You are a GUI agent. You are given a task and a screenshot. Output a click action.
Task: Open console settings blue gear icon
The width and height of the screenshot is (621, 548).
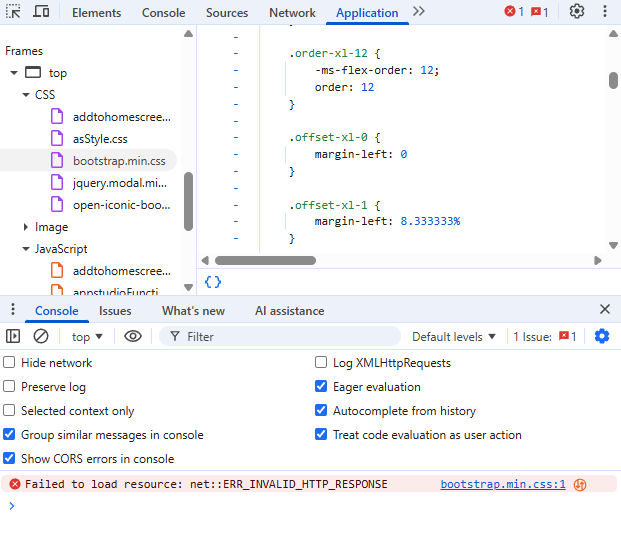602,337
